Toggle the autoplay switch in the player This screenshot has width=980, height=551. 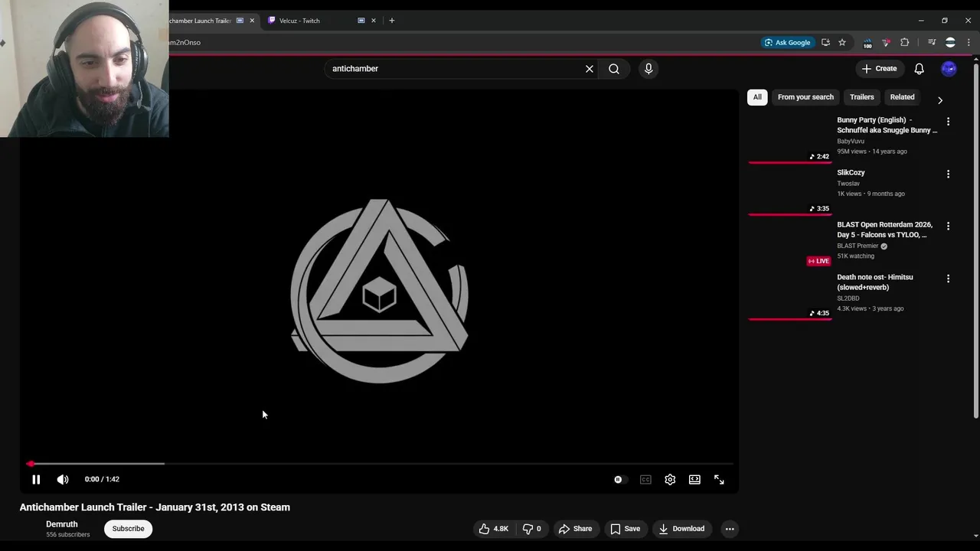click(x=621, y=479)
